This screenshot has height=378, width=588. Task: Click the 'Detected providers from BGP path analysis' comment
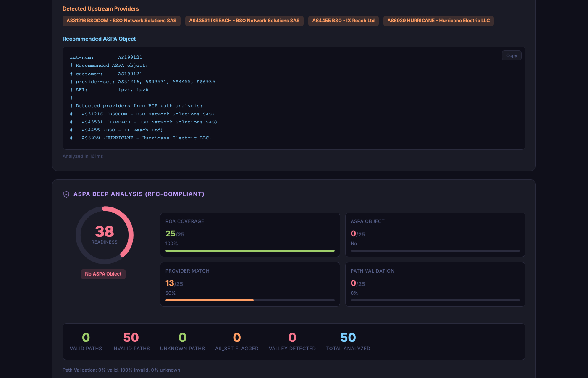(x=136, y=106)
